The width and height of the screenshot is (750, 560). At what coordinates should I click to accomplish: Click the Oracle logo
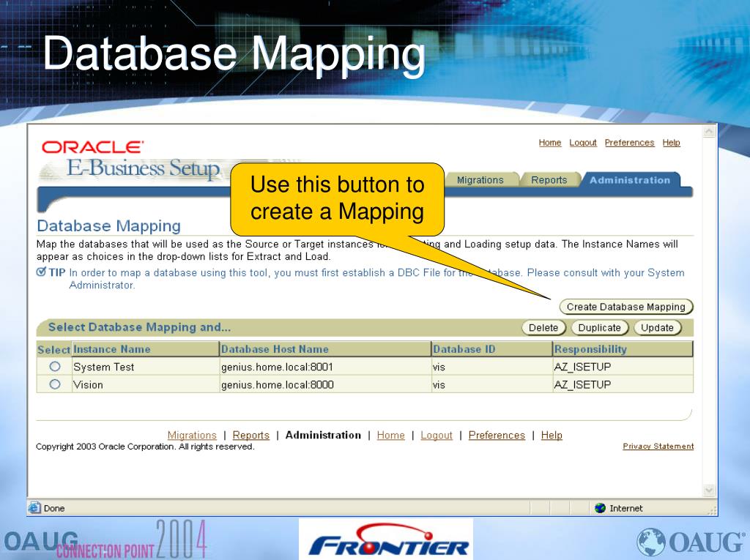[x=93, y=147]
